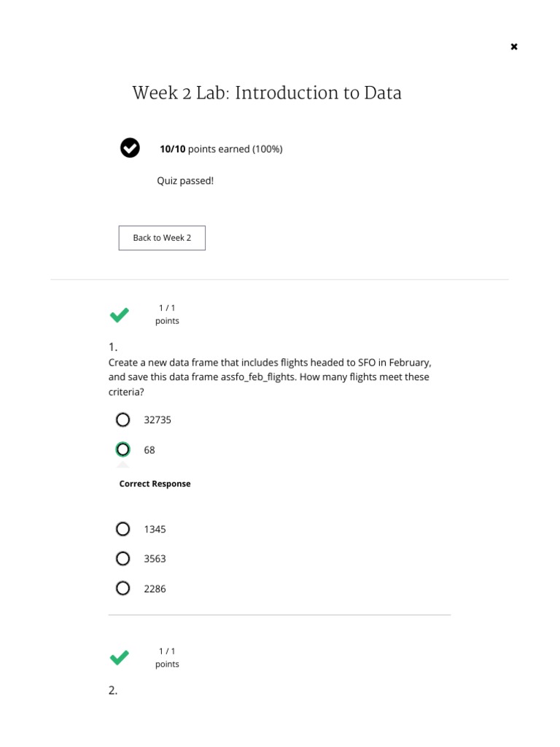Click the question number 2 label

113,690
